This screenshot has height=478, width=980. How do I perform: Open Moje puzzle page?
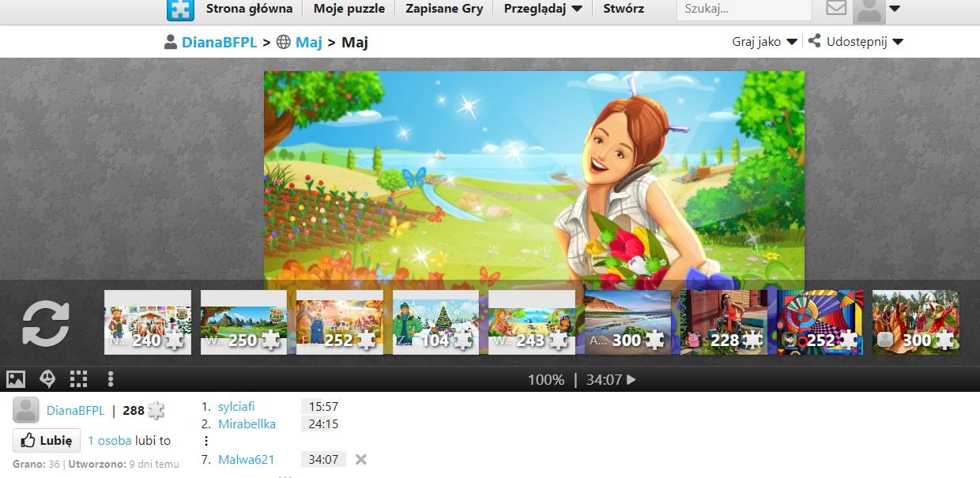tap(349, 9)
